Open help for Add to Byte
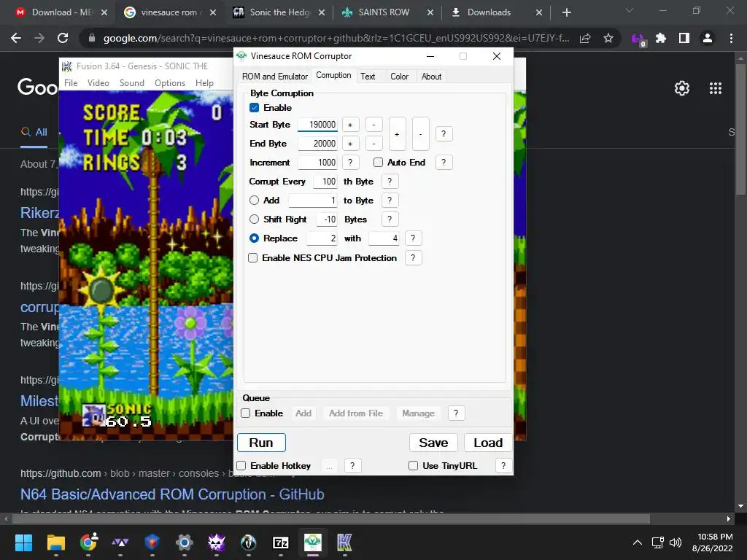This screenshot has height=560, width=747. [x=390, y=201]
